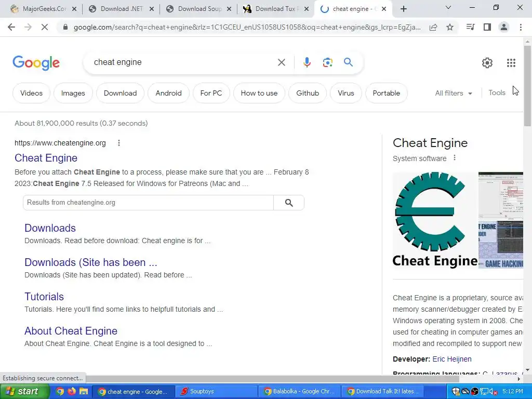
Task: Start a voice search with microphone
Action: click(307, 62)
